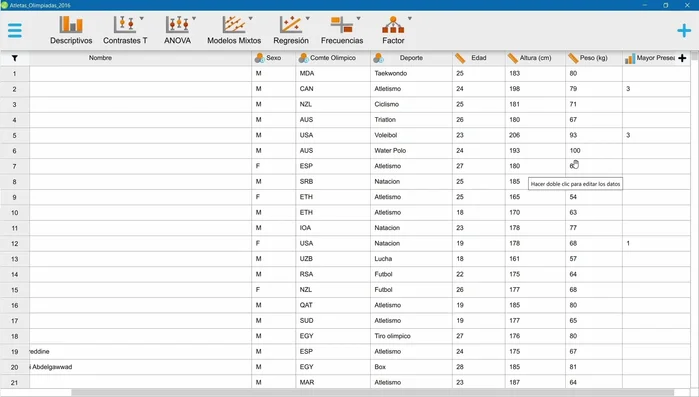This screenshot has height=397, width=699.
Task: Open Descriptivos analysis
Action: (71, 30)
